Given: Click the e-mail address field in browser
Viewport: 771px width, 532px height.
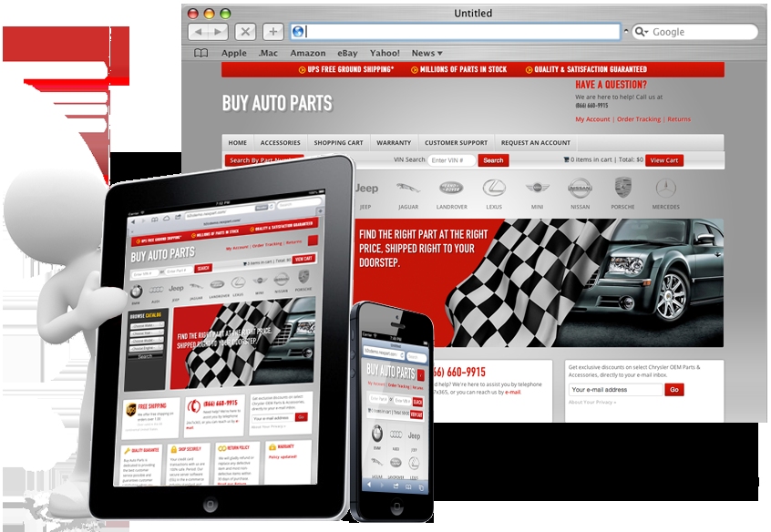Looking at the screenshot, I should (x=616, y=389).
